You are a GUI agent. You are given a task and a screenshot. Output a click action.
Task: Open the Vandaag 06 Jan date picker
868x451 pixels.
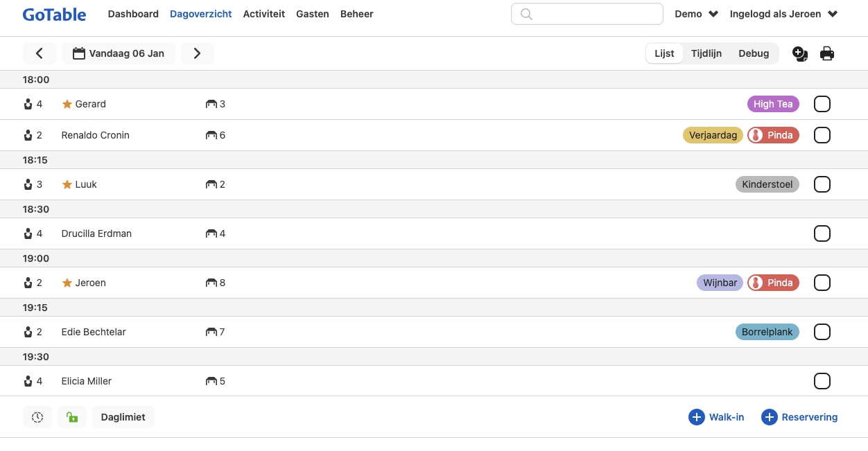(119, 53)
